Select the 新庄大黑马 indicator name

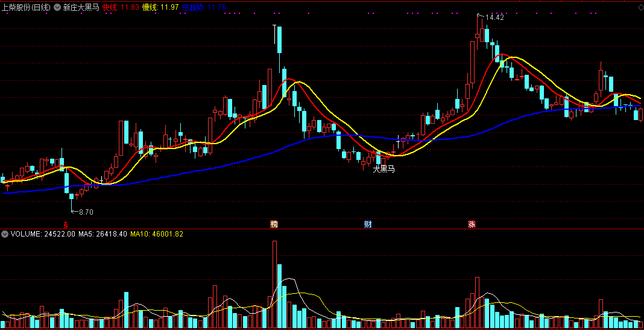(81, 7)
